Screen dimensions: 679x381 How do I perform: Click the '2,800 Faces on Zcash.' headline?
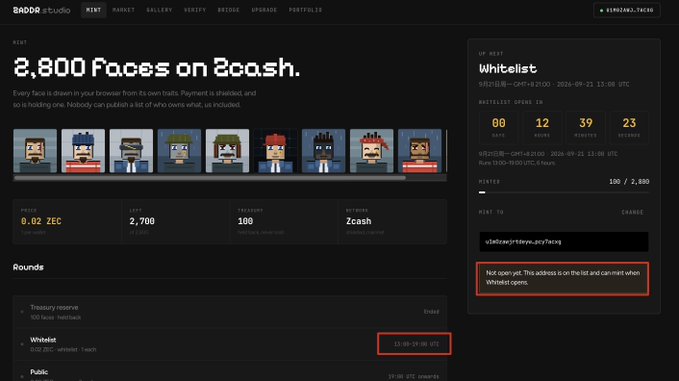pos(156,68)
